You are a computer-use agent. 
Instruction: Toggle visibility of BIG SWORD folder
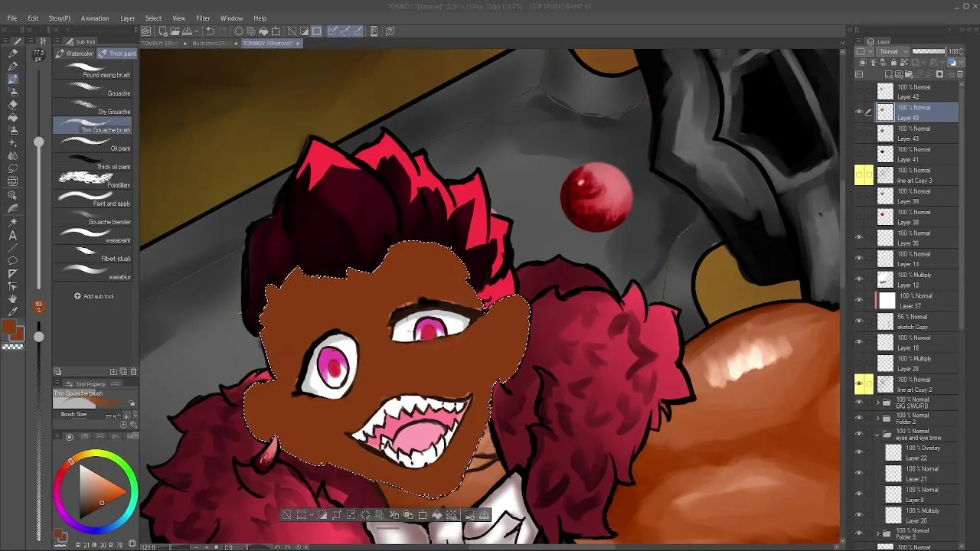click(858, 403)
